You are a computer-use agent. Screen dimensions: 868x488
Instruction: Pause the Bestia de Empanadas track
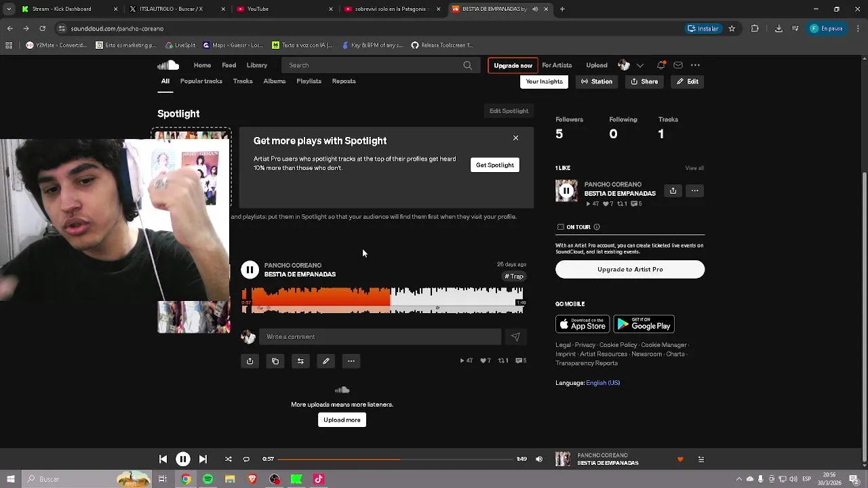coord(250,270)
